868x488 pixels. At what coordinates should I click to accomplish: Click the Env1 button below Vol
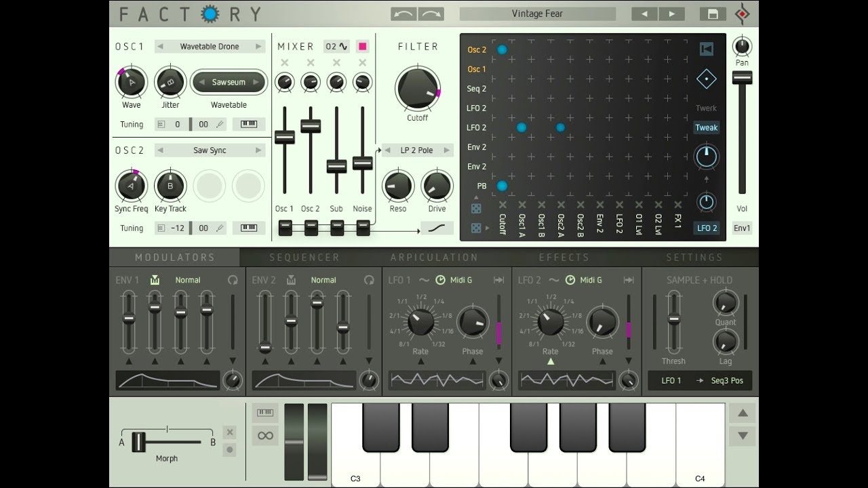tap(743, 228)
